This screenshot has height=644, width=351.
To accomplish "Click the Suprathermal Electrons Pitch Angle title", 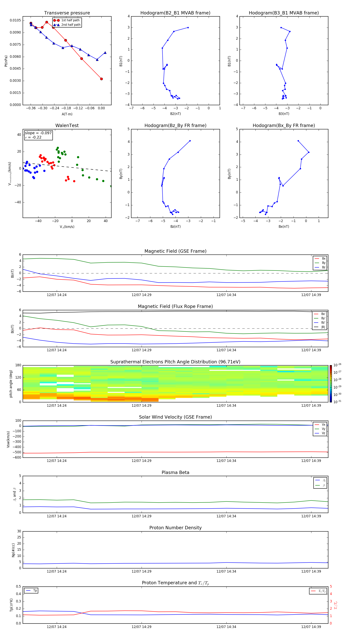I will (175, 362).
